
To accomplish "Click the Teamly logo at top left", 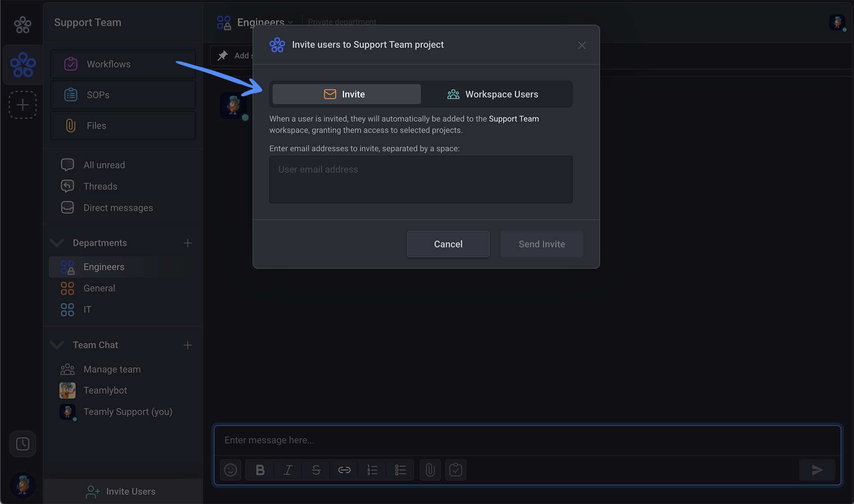I will [22, 24].
